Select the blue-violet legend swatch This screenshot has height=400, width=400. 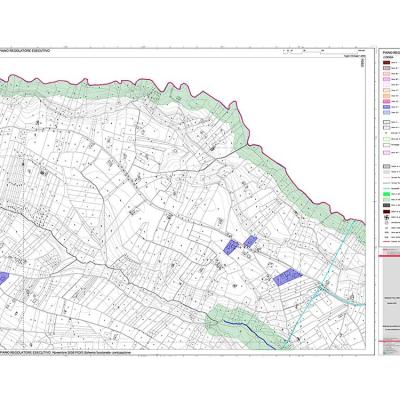386,107
